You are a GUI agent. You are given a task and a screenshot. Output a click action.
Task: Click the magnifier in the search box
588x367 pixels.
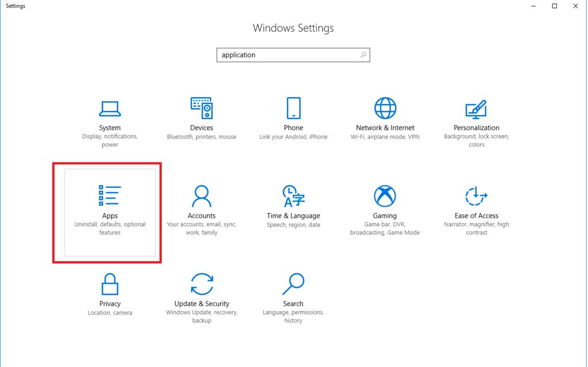(x=363, y=55)
